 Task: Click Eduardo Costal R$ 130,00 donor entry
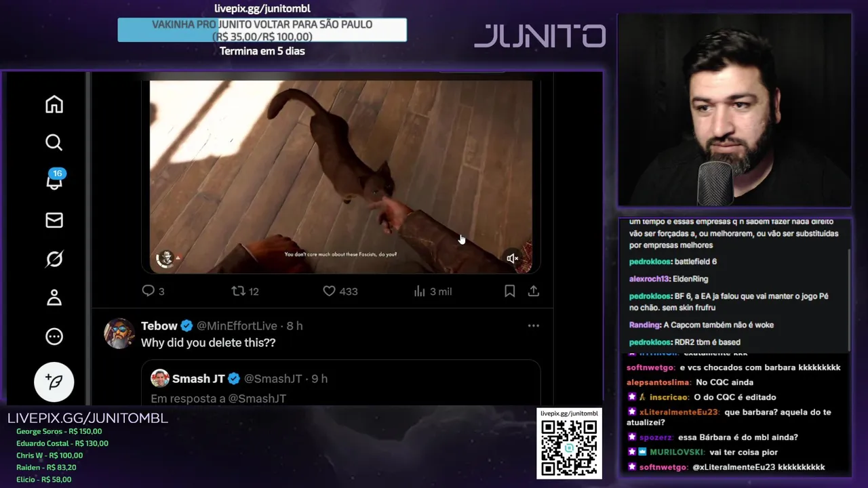[x=62, y=443]
